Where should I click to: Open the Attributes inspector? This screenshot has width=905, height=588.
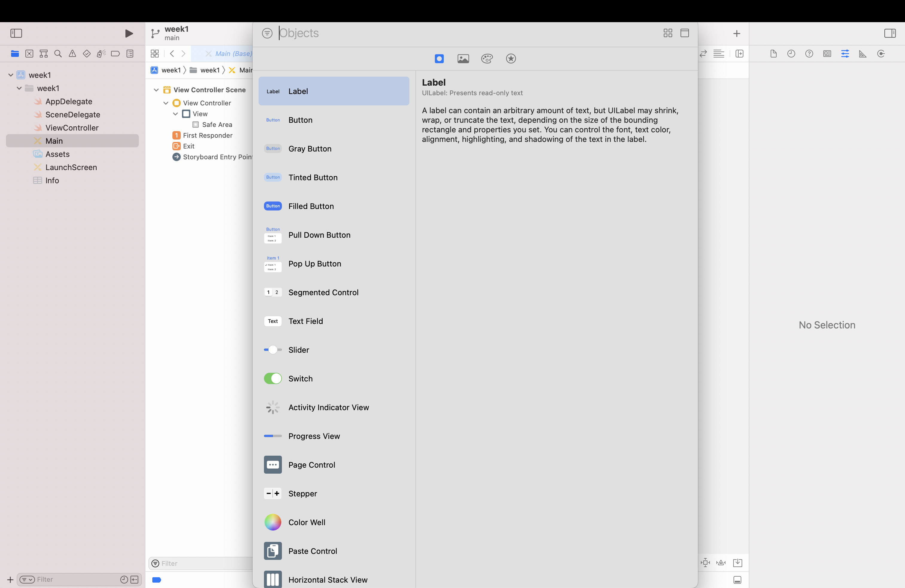[845, 54]
